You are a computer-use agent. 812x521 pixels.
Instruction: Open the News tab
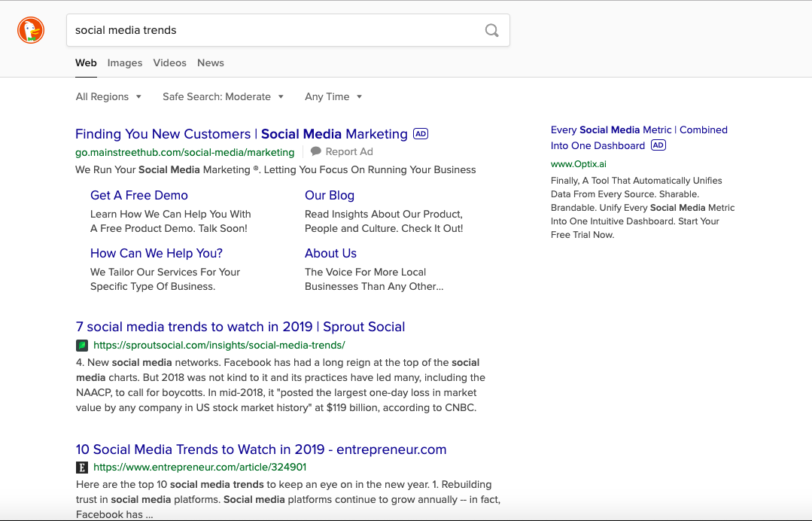point(210,62)
